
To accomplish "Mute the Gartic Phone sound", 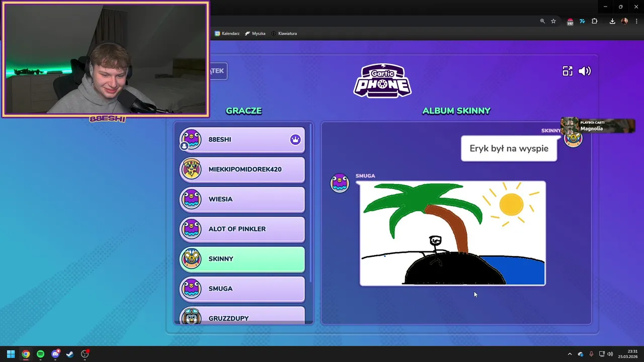I will tap(585, 71).
